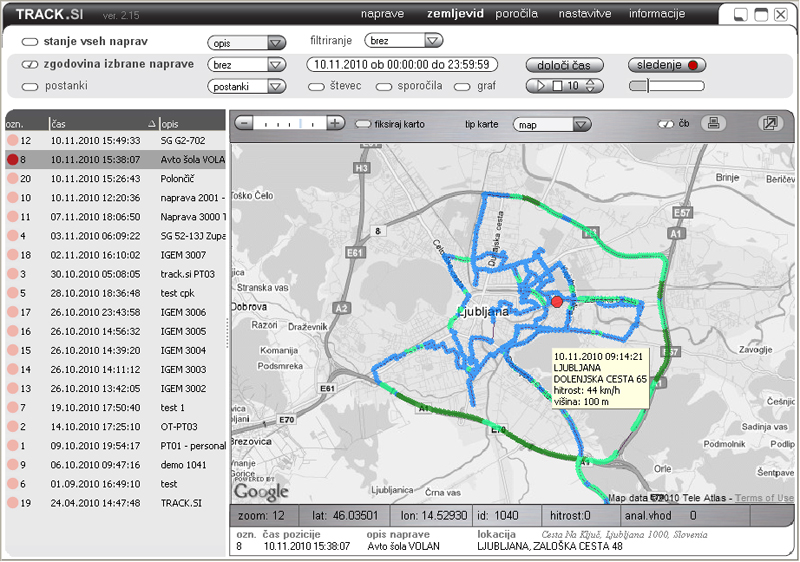This screenshot has height=562, width=800.
Task: Select row SG G2-702
Action: pos(115,140)
